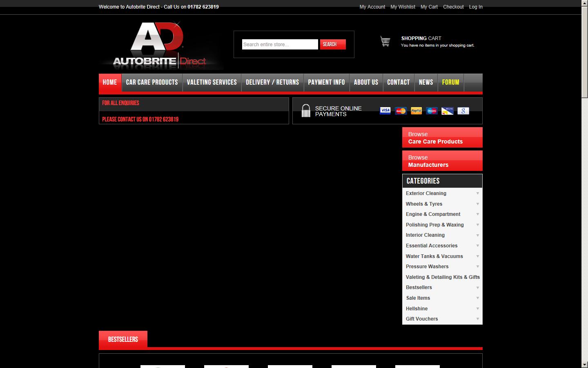Switch to the Forum tab

tap(450, 82)
